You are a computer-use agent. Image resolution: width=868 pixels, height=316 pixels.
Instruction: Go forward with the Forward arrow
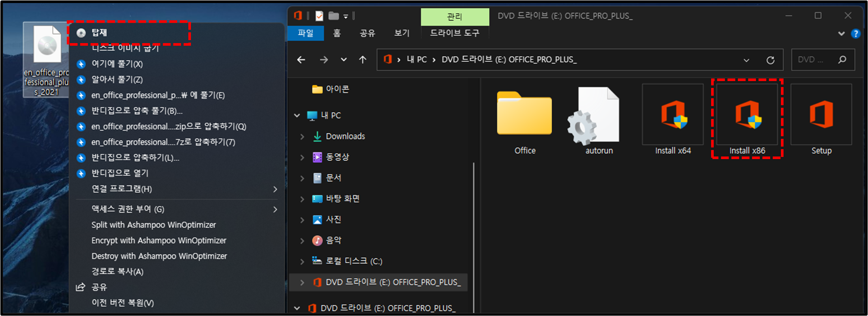click(x=324, y=59)
